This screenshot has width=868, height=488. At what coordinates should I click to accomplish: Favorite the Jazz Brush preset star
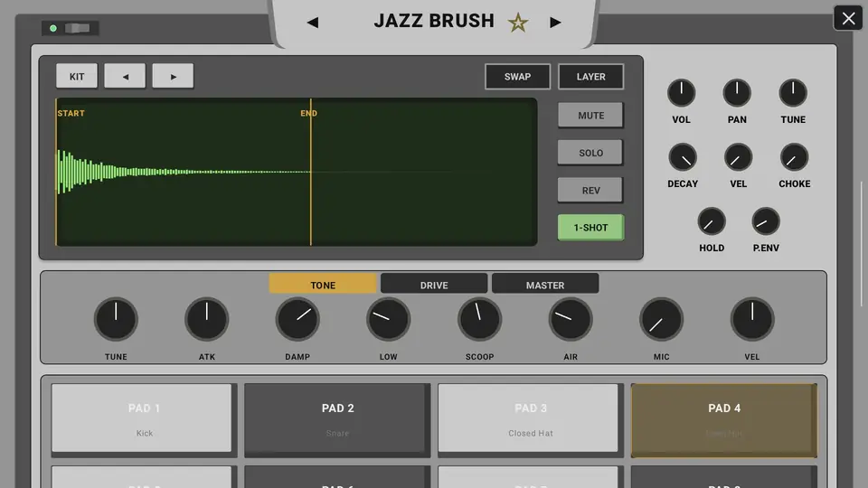pos(518,23)
